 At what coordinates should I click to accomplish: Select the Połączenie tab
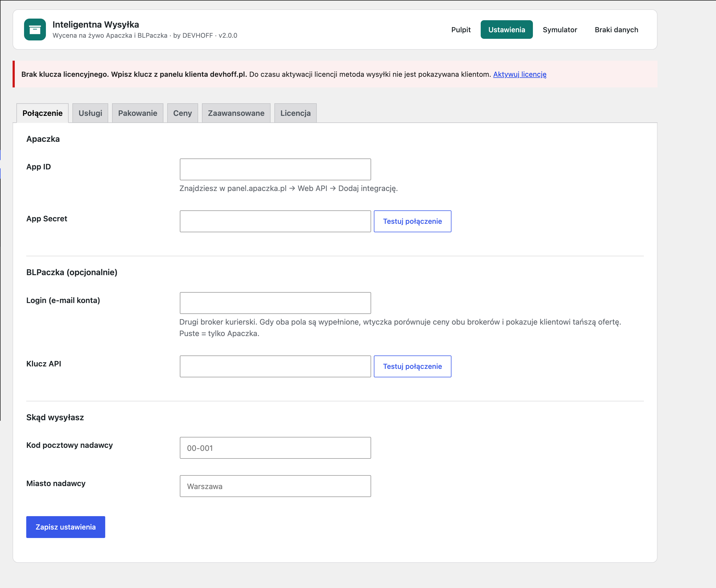[x=42, y=113]
